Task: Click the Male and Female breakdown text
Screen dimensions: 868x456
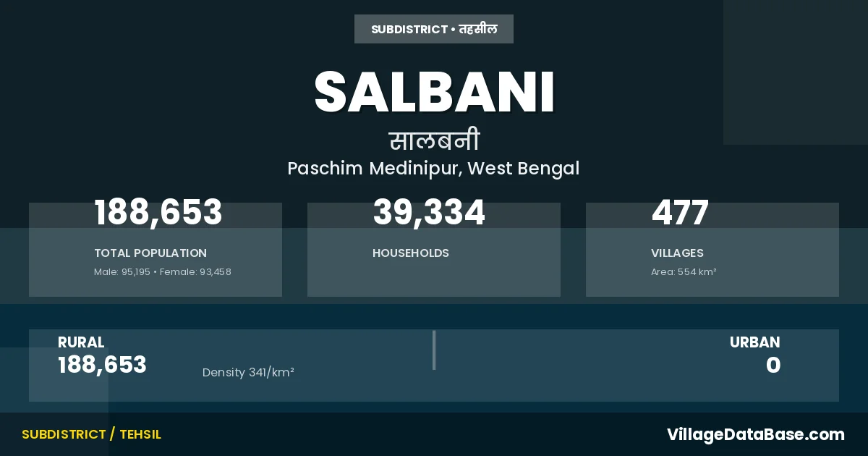Action: tap(163, 272)
